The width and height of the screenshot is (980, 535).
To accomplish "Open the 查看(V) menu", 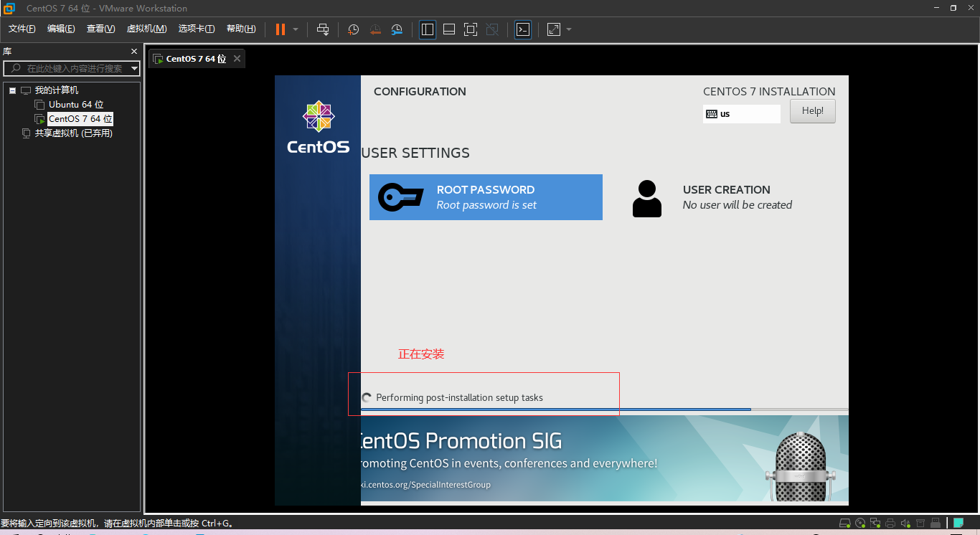I will [100, 29].
